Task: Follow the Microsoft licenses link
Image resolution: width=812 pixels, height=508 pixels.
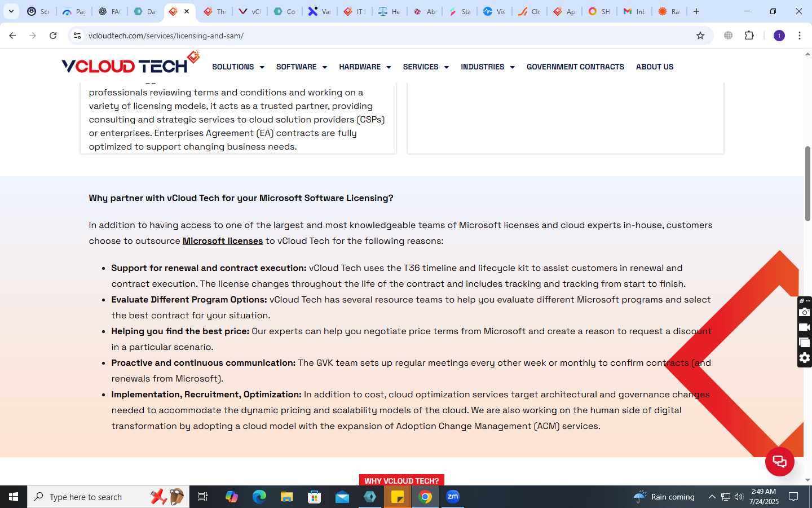Action: tap(223, 241)
